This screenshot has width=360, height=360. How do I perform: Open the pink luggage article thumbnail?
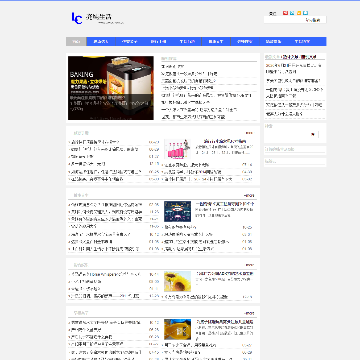(x=177, y=149)
